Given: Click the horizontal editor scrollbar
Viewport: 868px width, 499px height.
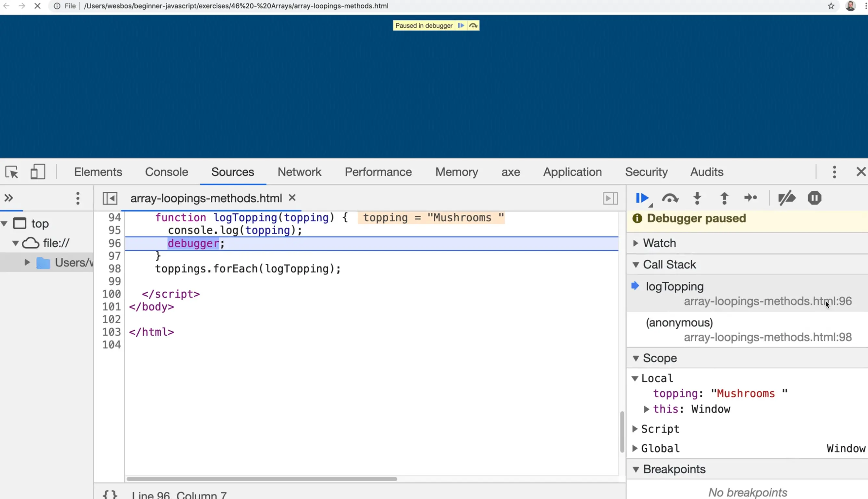Looking at the screenshot, I should (262, 479).
